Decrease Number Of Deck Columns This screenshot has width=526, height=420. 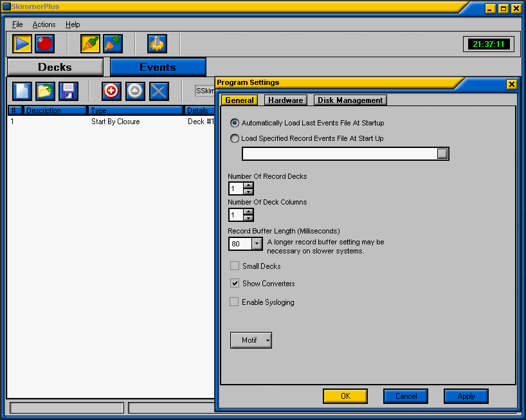pos(248,217)
